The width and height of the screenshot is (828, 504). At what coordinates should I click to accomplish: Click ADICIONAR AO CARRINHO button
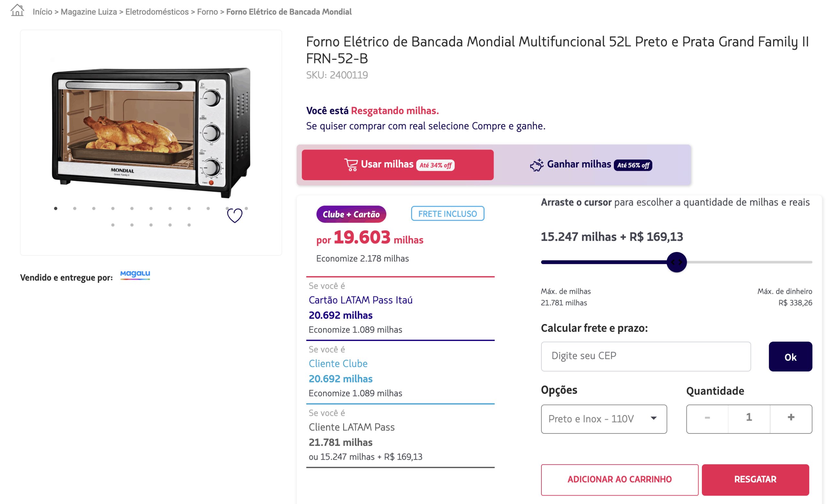619,479
